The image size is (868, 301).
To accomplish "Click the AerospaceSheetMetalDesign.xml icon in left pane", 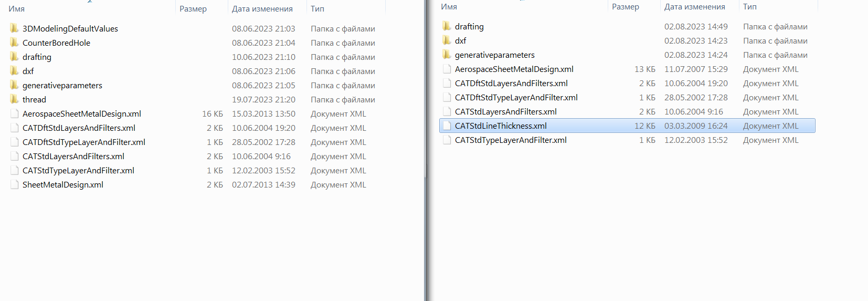I will tap(14, 113).
